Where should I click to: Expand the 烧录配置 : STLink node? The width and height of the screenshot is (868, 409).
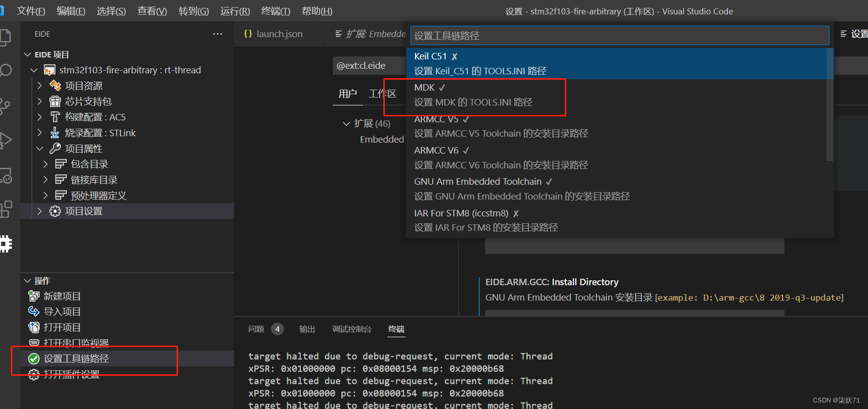(40, 133)
